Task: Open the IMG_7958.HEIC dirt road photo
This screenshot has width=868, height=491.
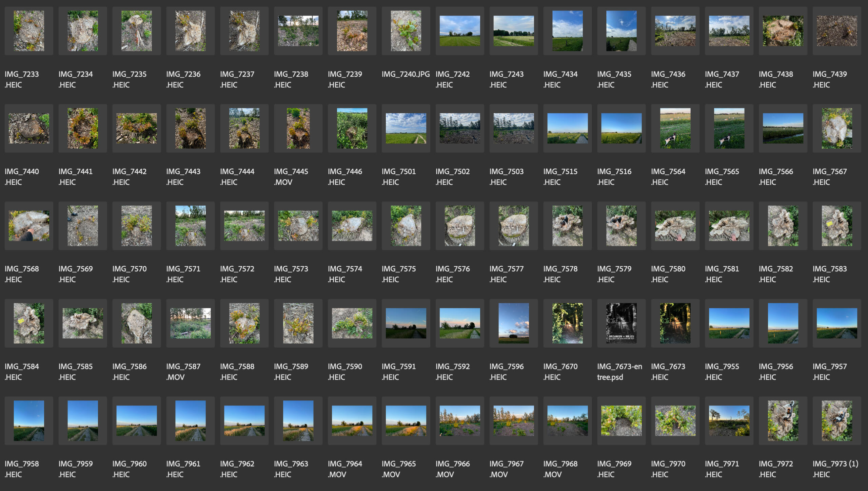Action: (29, 420)
